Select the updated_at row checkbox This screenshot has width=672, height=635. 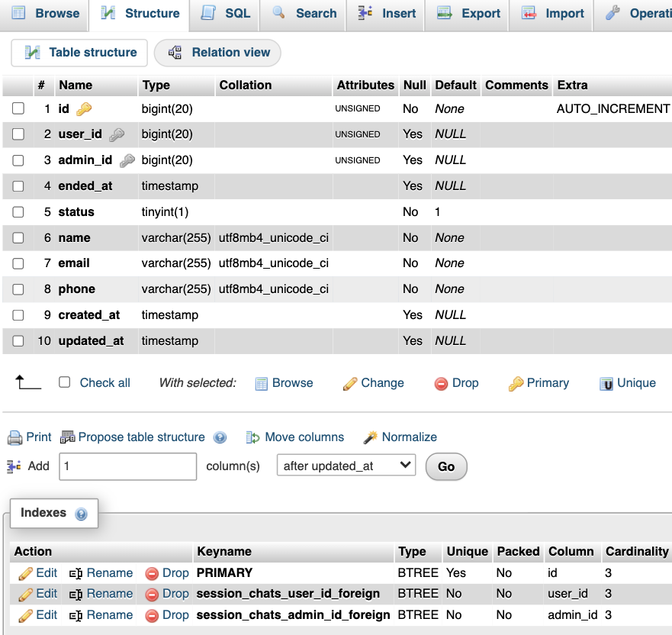[18, 341]
